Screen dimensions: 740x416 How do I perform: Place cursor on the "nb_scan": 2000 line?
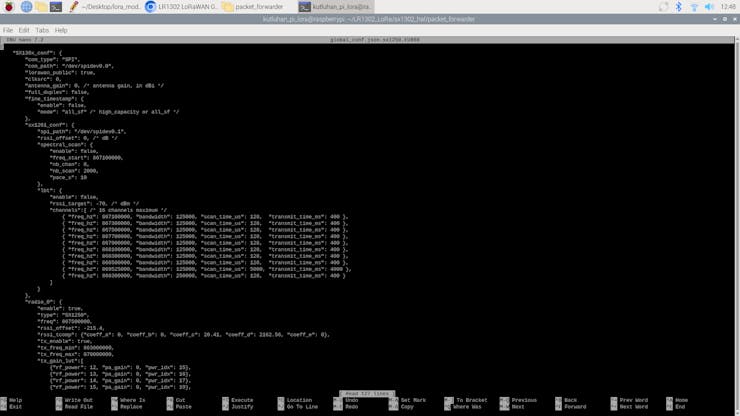point(74,171)
